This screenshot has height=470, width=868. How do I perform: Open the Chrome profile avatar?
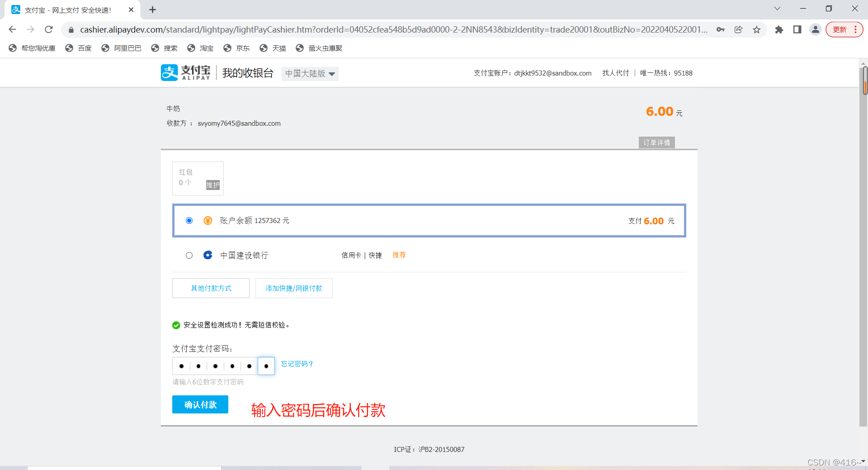point(815,29)
